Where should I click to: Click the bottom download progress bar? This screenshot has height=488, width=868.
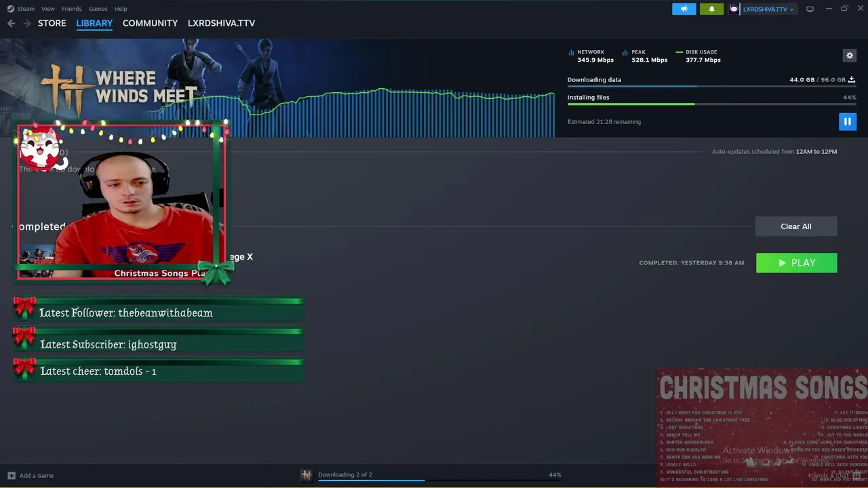point(439,481)
